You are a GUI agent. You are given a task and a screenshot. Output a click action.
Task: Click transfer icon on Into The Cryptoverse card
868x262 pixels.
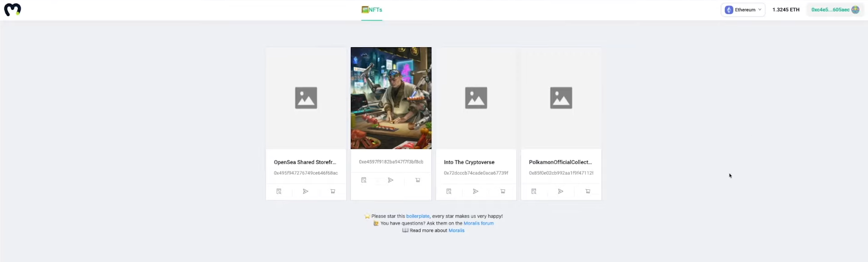click(476, 191)
